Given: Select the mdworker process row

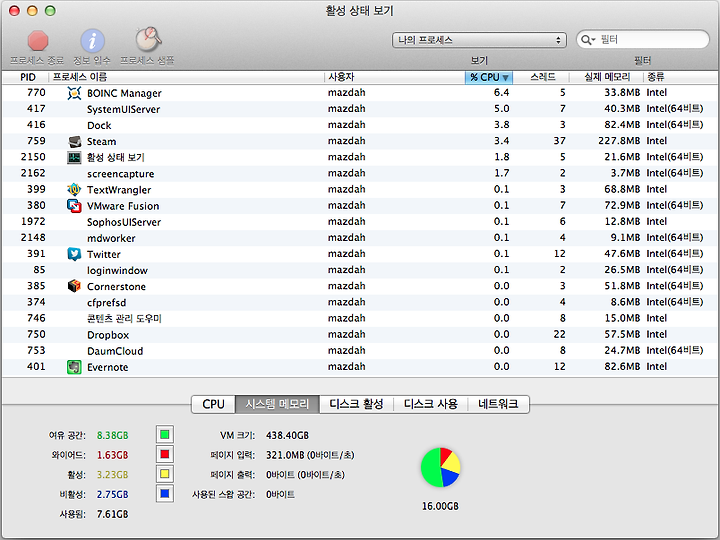Looking at the screenshot, I should (360, 238).
